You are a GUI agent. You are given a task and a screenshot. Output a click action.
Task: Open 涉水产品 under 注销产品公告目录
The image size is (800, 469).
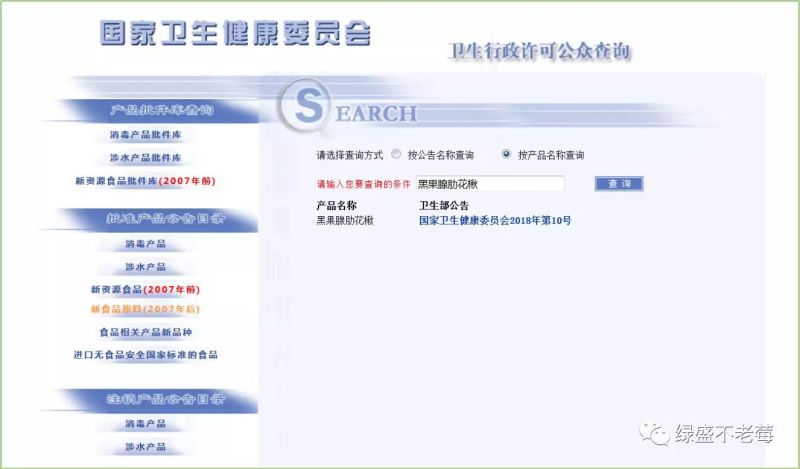coord(145,447)
